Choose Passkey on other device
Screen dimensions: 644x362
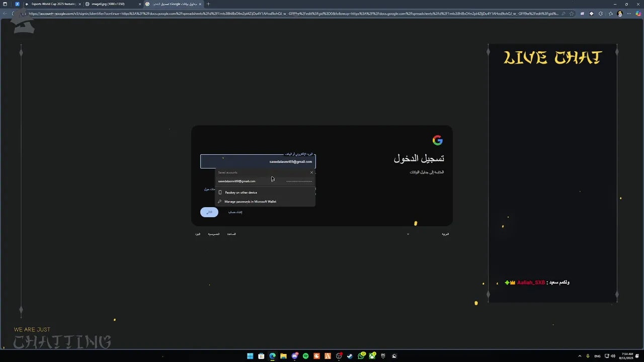265,193
